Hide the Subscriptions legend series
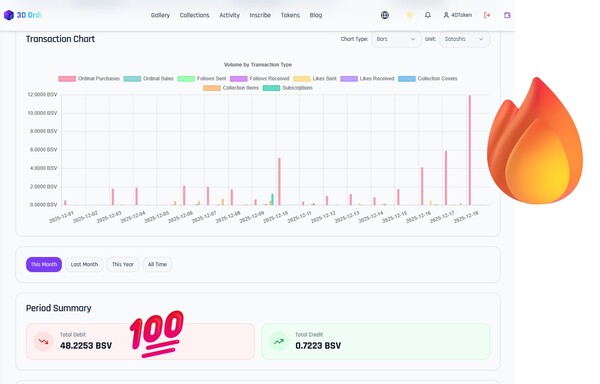The height and width of the screenshot is (384, 600). click(288, 88)
